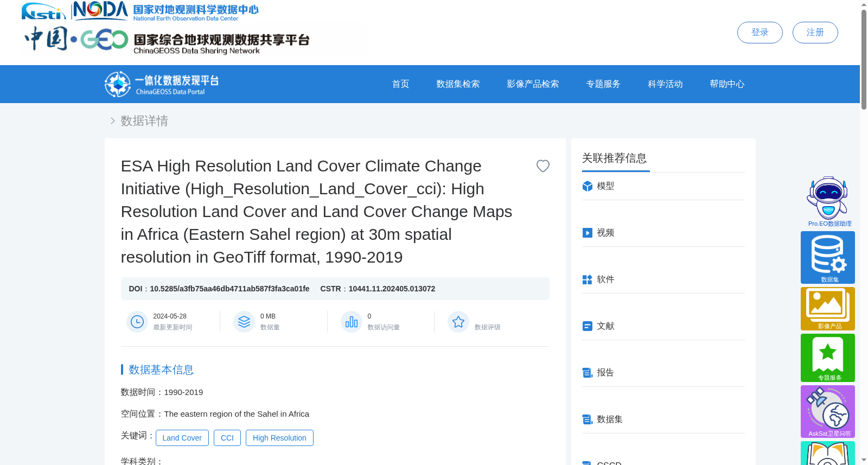Click the 数据时间 1990-2019 line
Viewport: 868px width, 465px height.
tap(162, 392)
